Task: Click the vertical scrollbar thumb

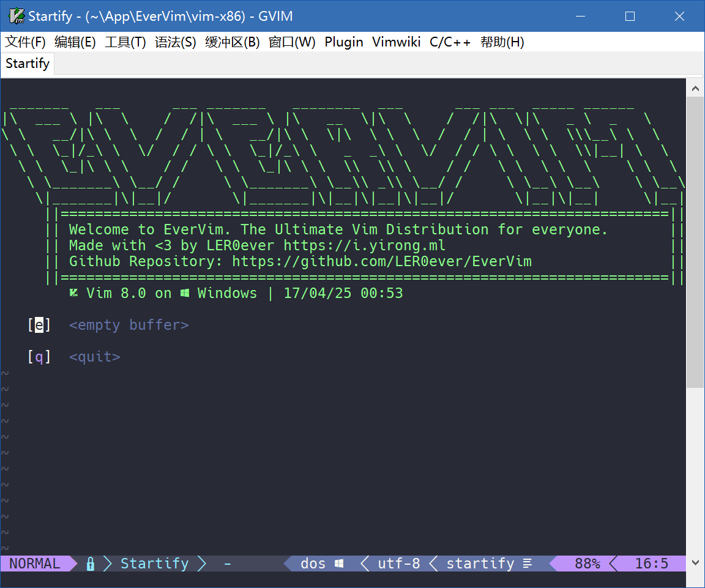Action: point(695,242)
